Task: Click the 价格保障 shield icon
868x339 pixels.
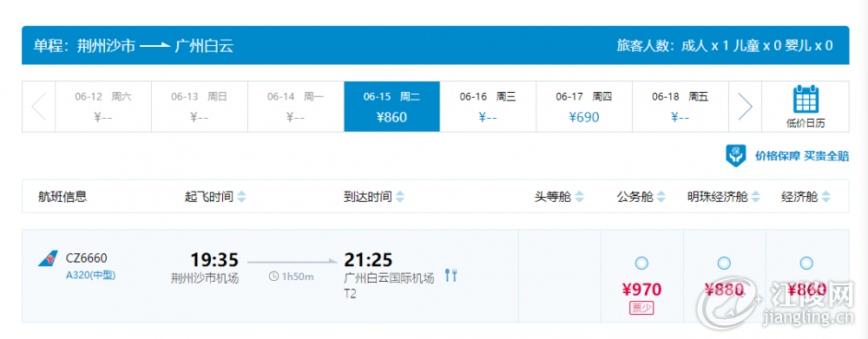Action: tap(736, 155)
